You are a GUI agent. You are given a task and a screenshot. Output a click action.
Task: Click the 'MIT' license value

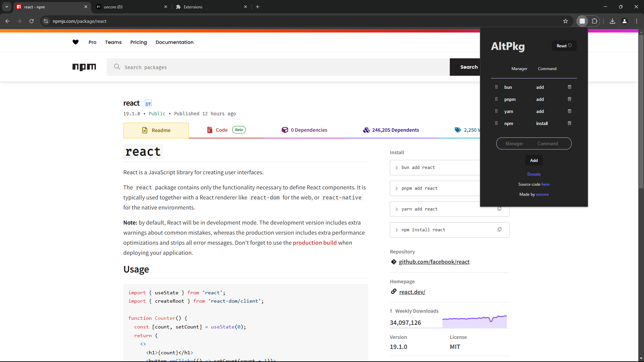click(455, 347)
